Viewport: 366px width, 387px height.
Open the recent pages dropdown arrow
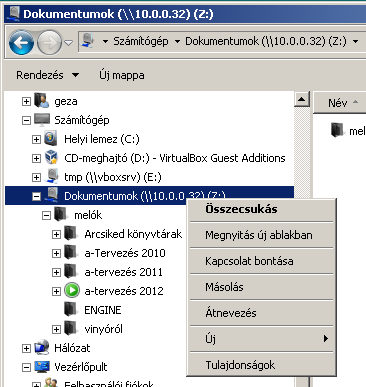point(68,43)
